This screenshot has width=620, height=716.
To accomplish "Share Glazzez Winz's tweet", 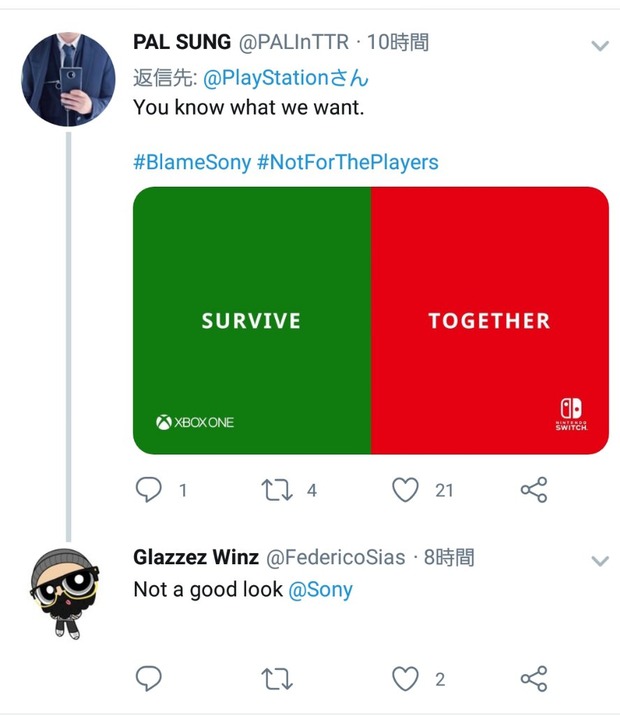I will (x=534, y=679).
